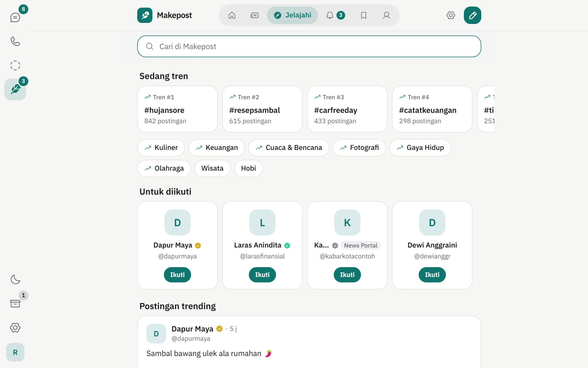Image resolution: width=588 pixels, height=368 pixels.
Task: Follow @kabarkotacontoh with Ikuti button
Action: (x=347, y=275)
